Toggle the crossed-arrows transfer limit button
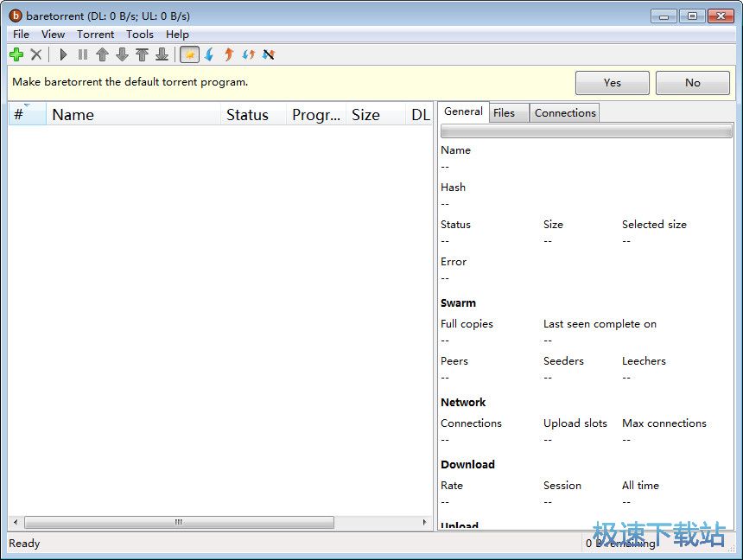Image resolution: width=743 pixels, height=560 pixels. tap(268, 54)
